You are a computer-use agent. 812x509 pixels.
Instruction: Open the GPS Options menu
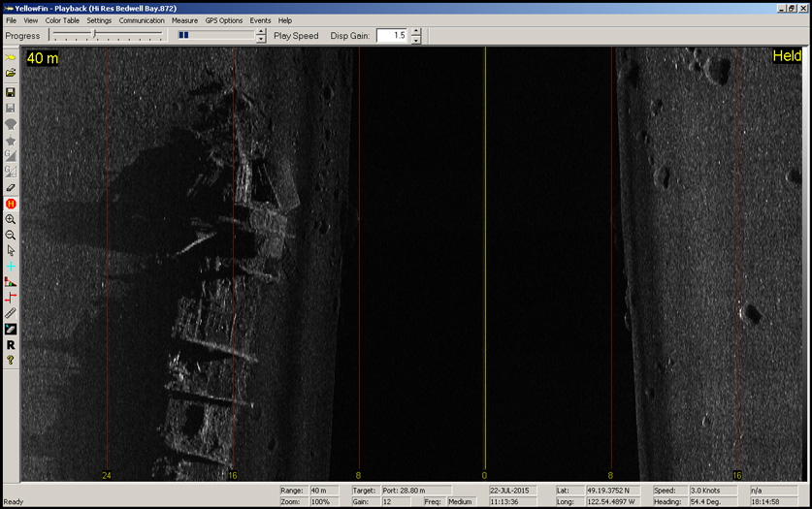click(x=224, y=20)
